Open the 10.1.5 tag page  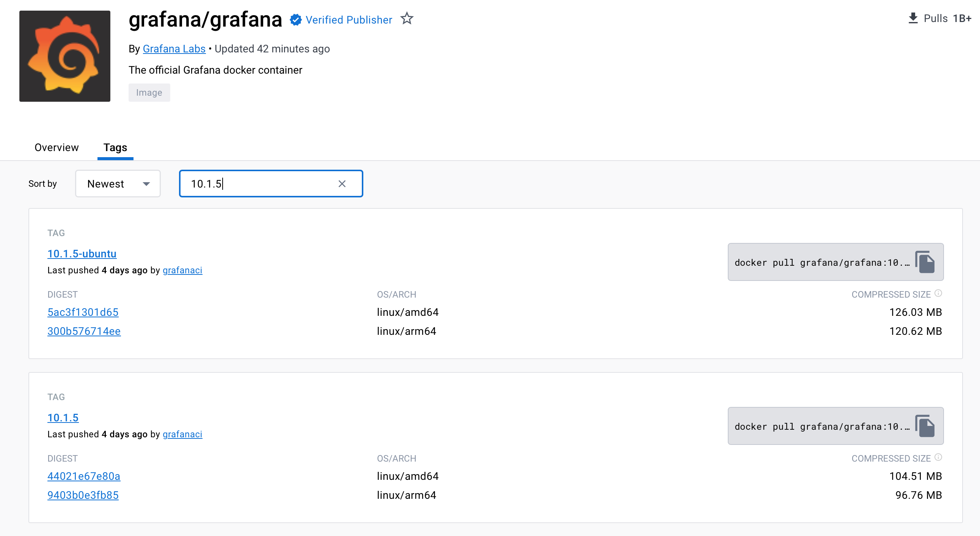coord(63,418)
